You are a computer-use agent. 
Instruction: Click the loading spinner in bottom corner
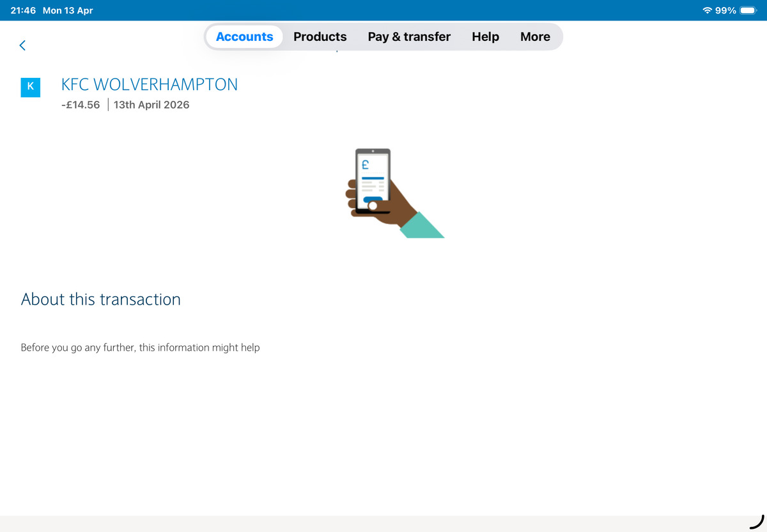(757, 521)
